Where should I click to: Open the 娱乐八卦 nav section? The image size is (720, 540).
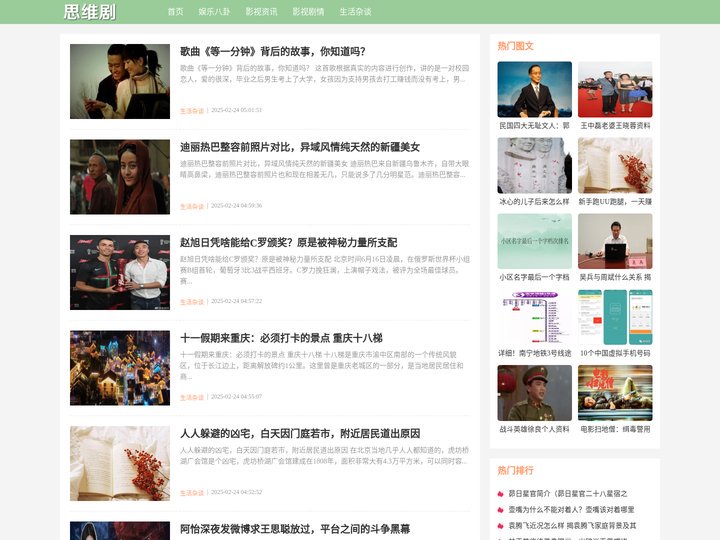tap(214, 12)
